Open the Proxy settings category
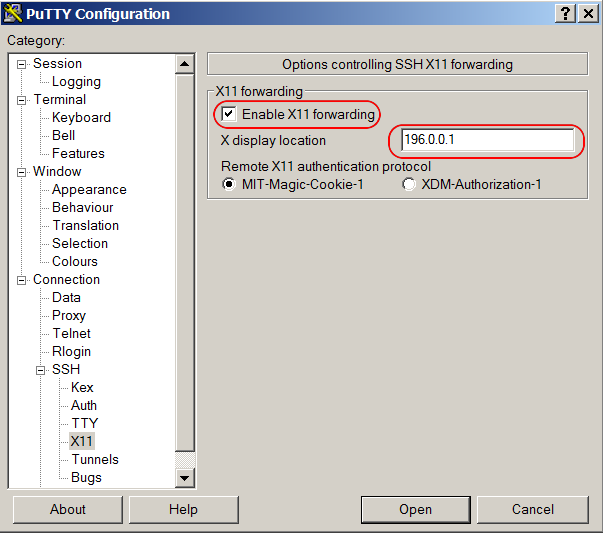Viewport: 603px width, 533px height. (69, 316)
